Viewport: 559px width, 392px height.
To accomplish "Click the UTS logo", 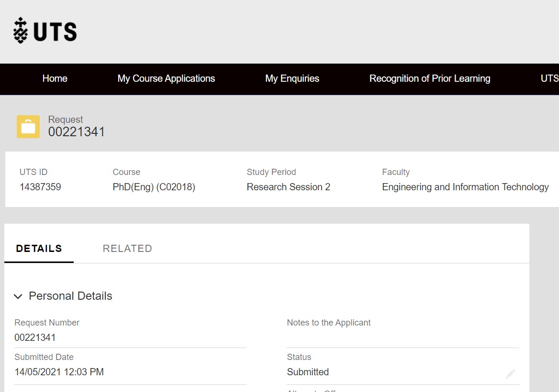I will click(45, 31).
